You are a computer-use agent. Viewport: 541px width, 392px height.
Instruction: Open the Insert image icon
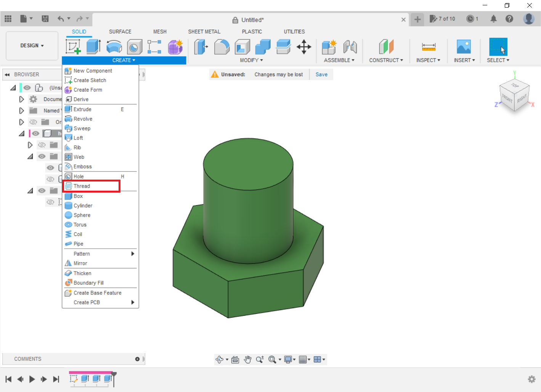(464, 47)
